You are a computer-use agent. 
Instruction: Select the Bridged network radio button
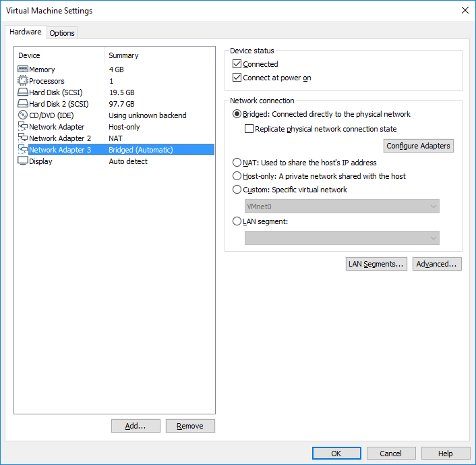coord(237,114)
